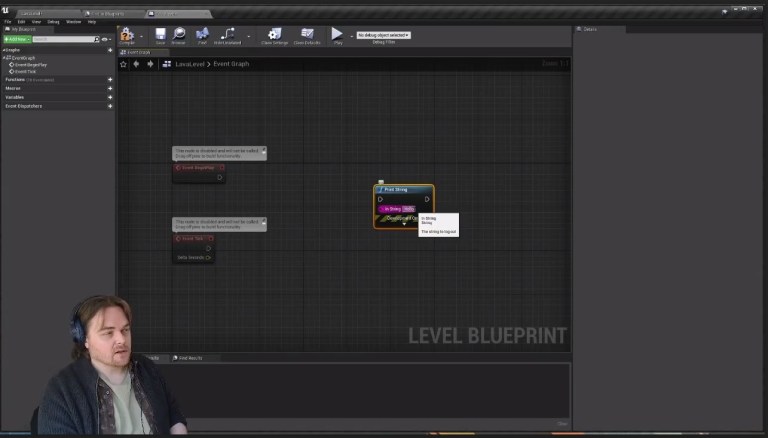Click the Print String node title

(x=396, y=190)
